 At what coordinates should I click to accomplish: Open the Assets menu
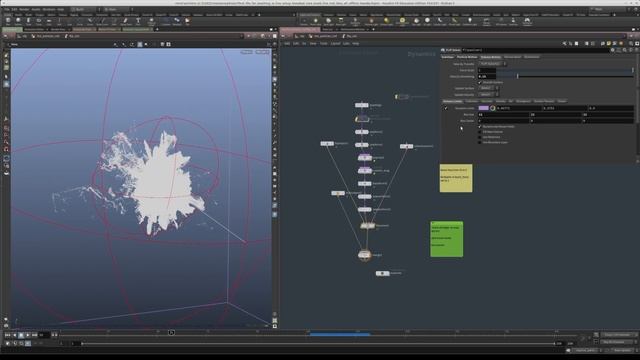click(36, 9)
